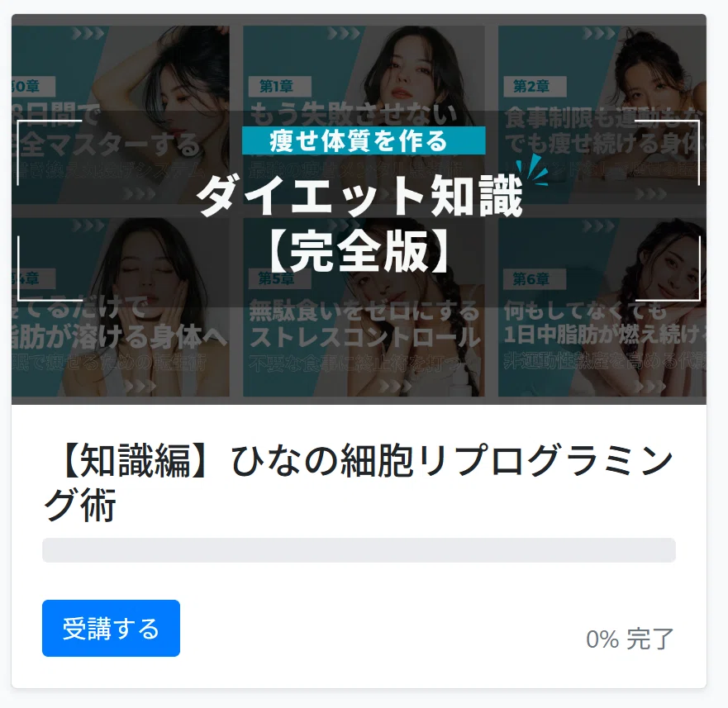Open the 【知識編】ひなの細胞リプログラミング術 course title
This screenshot has height=708, width=728.
pos(358,482)
